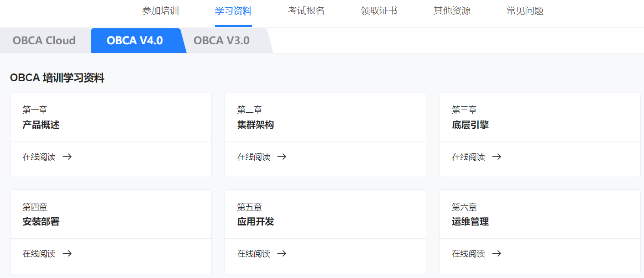Viewport: 644px width, 278px height.
Task: Open 在线阅读 for 安装部署 chapter
Action: click(38, 253)
